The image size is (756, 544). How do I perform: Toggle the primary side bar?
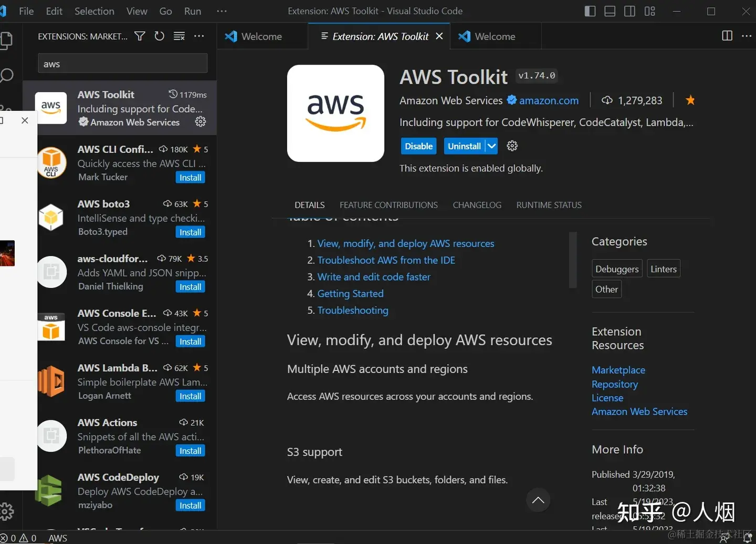[x=590, y=11]
